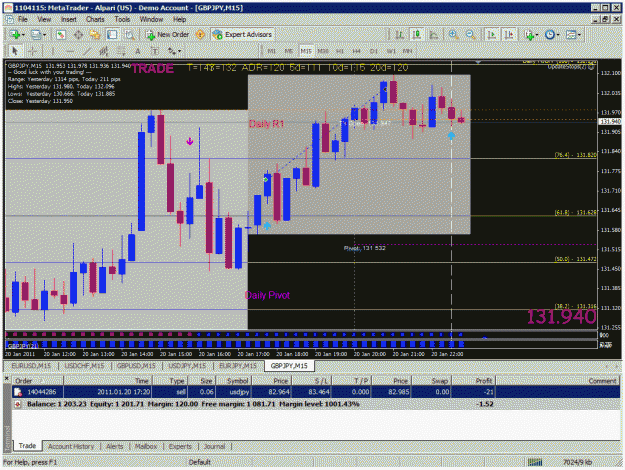The image size is (625, 470).
Task: Switch to the USDJPY,M15 chart tab
Action: click(187, 366)
